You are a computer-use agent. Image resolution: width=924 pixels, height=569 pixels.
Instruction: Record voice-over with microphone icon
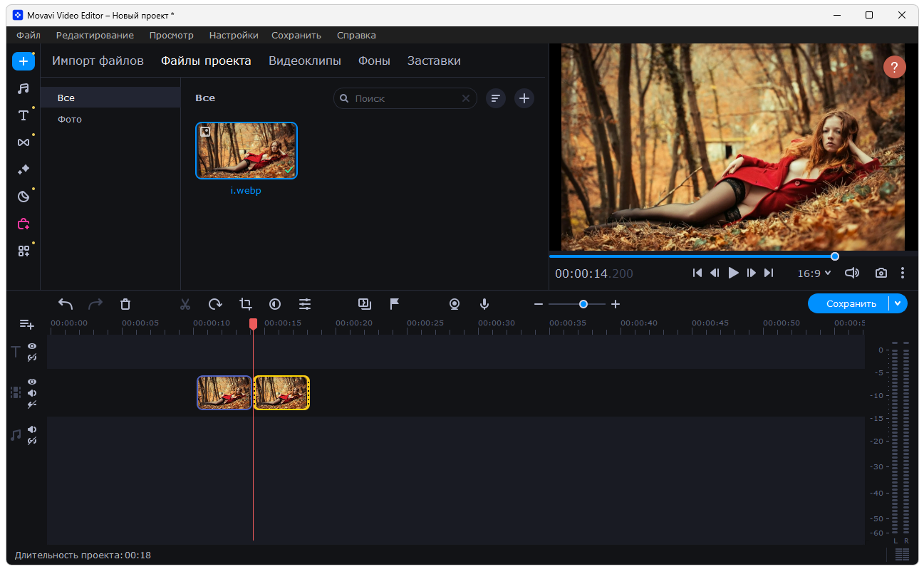click(x=484, y=304)
